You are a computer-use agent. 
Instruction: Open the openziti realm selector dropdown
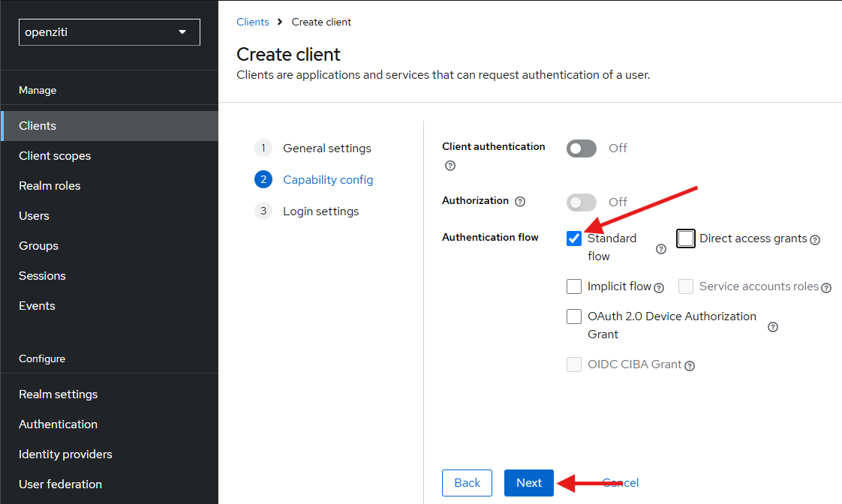click(x=109, y=32)
